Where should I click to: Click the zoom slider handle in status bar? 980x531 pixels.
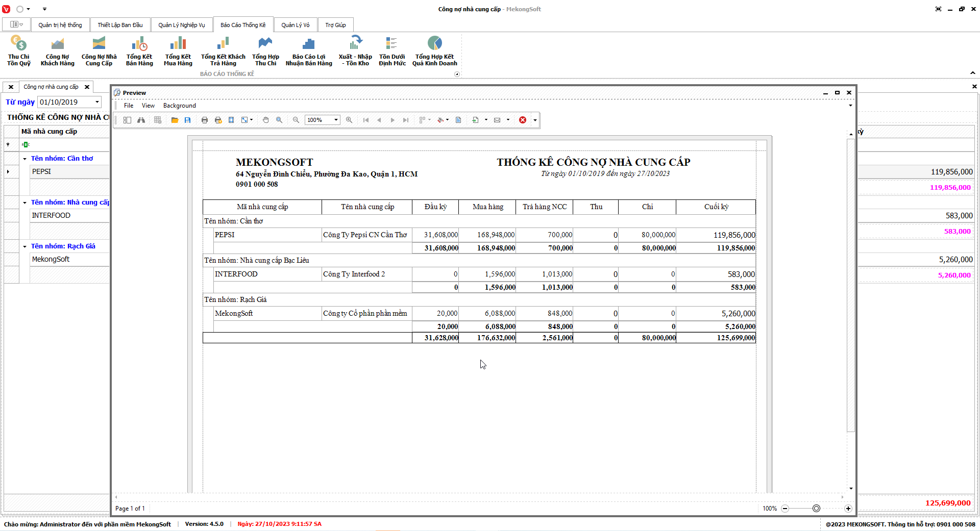coord(816,509)
